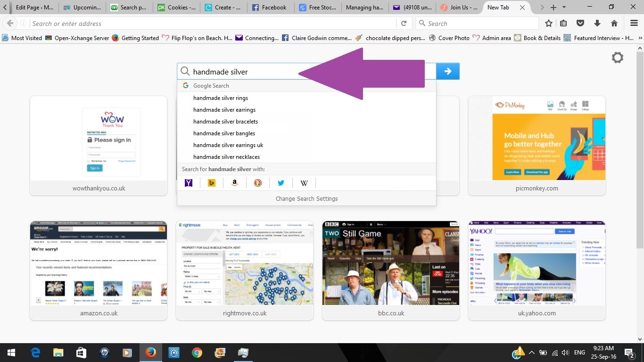644x362 pixels.
Task: Open Most Visited bookmarks folder
Action: click(x=22, y=38)
